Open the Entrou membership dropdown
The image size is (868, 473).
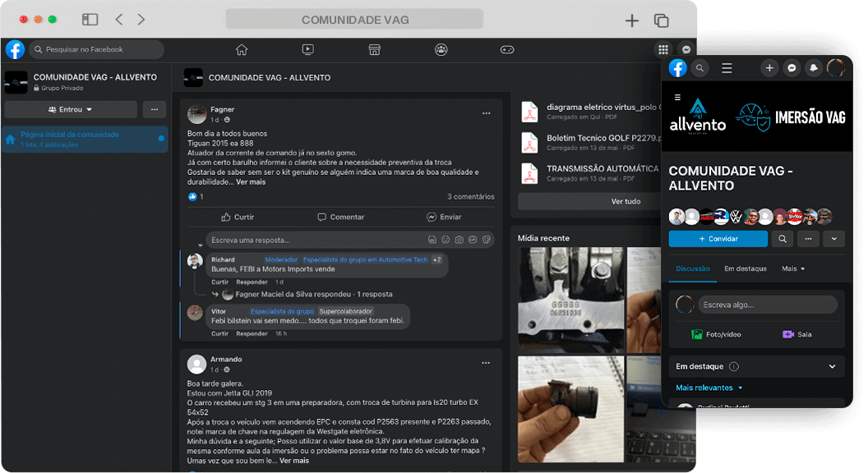click(71, 109)
